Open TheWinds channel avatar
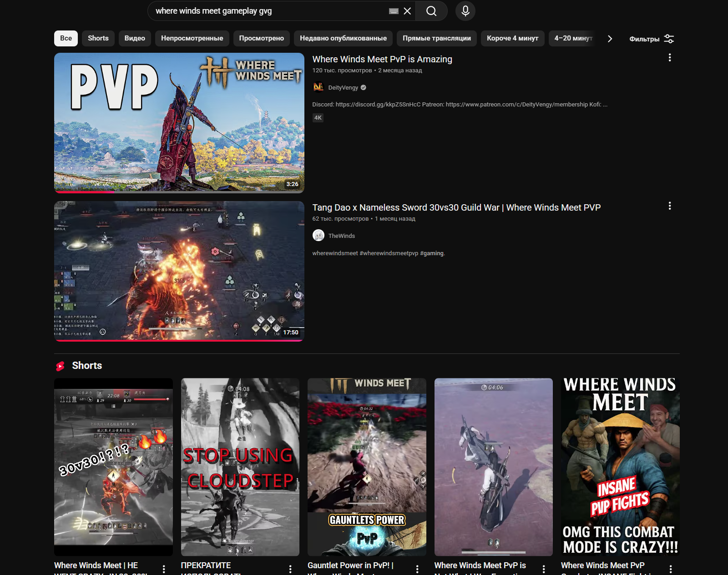This screenshot has height=575, width=728. [318, 235]
